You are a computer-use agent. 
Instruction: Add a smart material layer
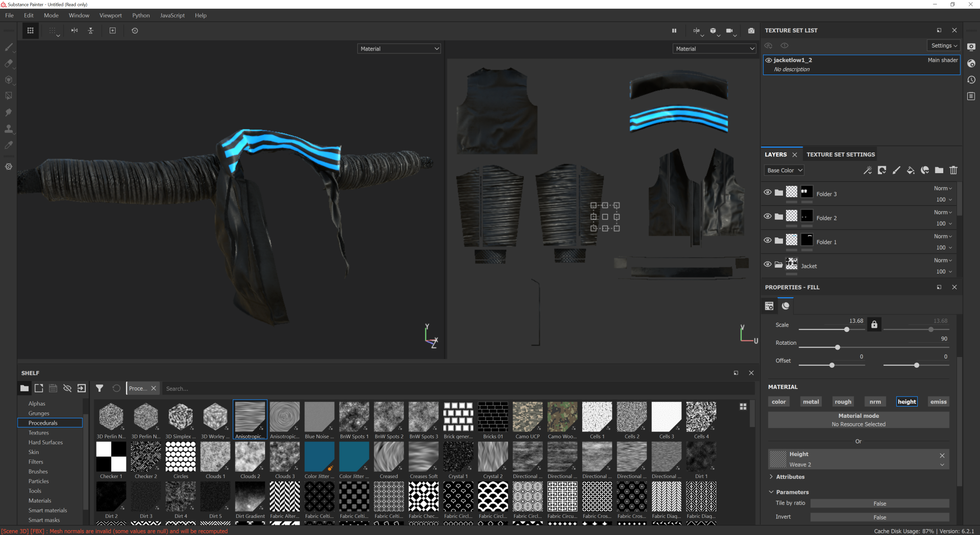pos(925,170)
